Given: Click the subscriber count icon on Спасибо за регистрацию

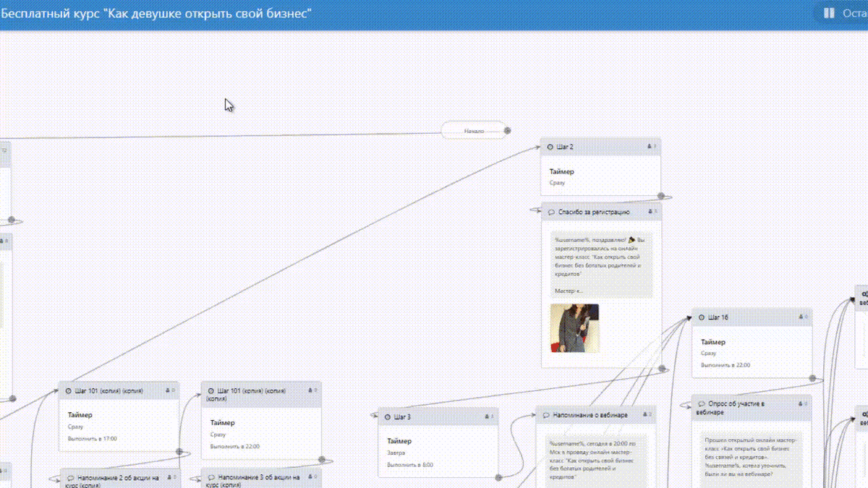Looking at the screenshot, I should (650, 213).
